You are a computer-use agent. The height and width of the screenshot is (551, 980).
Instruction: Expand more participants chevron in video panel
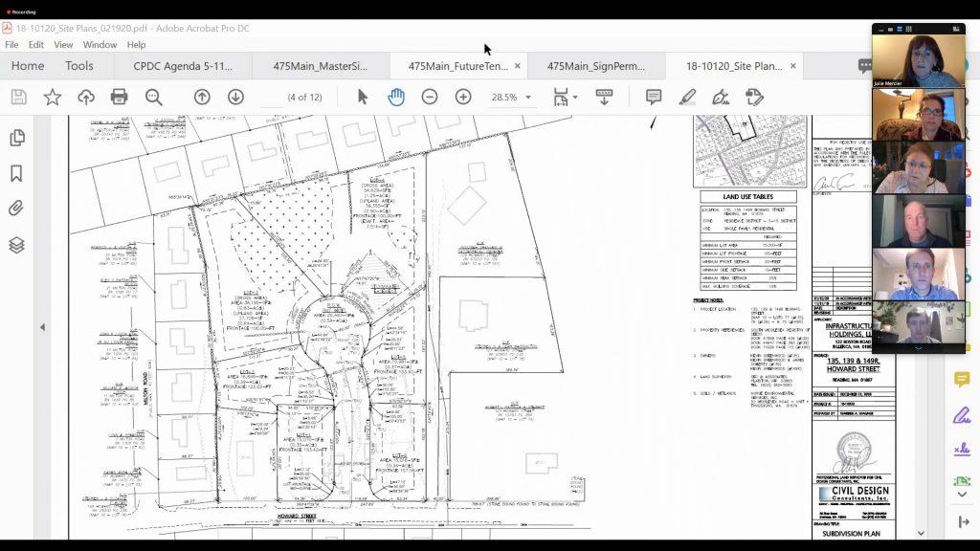[x=919, y=348]
